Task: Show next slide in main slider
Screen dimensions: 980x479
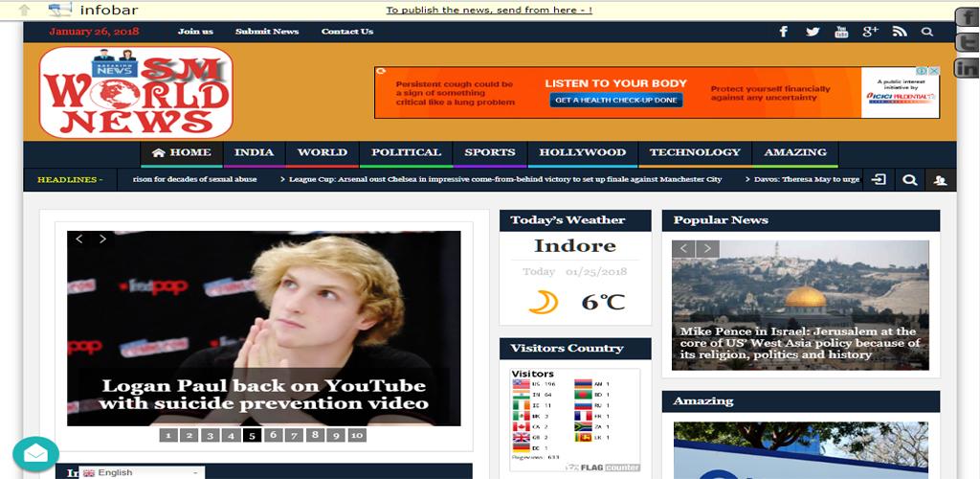Action: pos(102,239)
